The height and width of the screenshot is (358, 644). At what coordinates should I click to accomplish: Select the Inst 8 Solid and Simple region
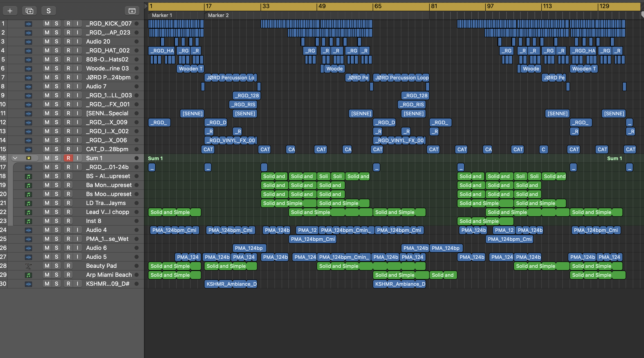[485, 221]
